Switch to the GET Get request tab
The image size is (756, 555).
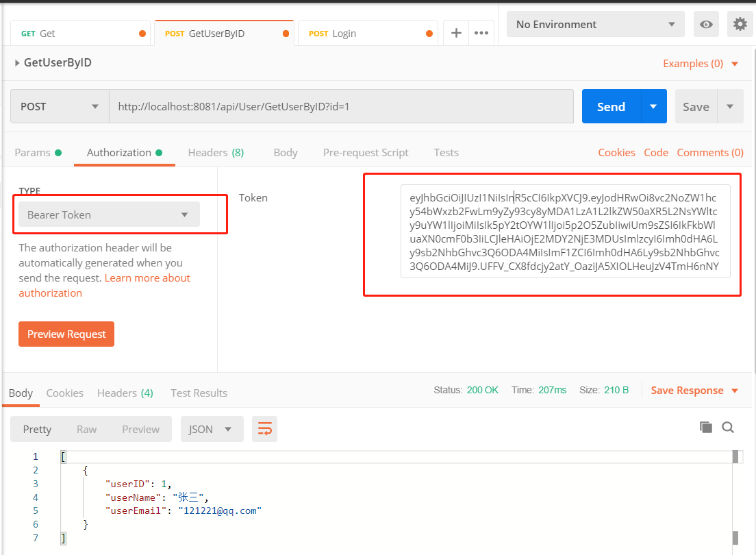[80, 34]
